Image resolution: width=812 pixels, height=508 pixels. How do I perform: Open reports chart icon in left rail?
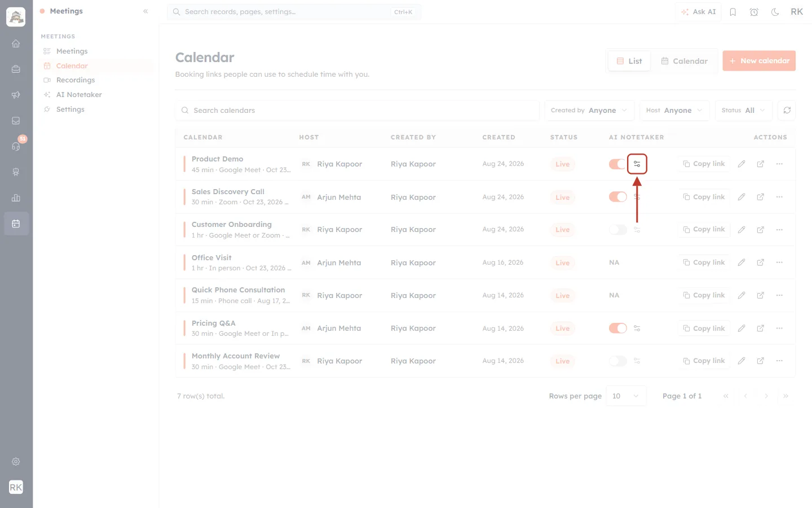(16, 198)
